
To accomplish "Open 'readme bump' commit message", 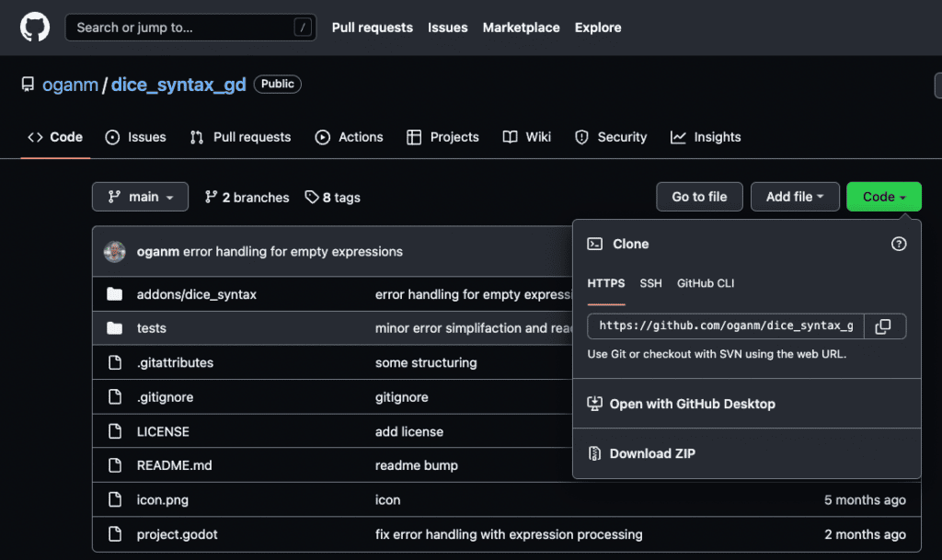I will click(x=417, y=465).
